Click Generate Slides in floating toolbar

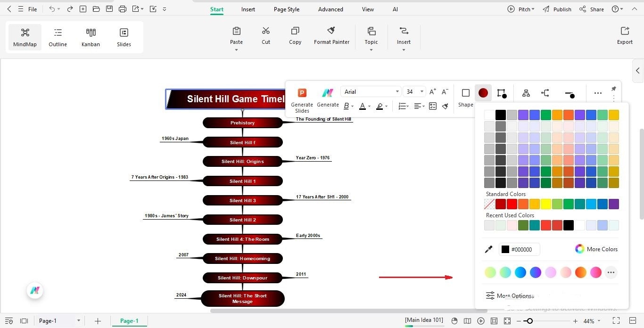click(302, 100)
